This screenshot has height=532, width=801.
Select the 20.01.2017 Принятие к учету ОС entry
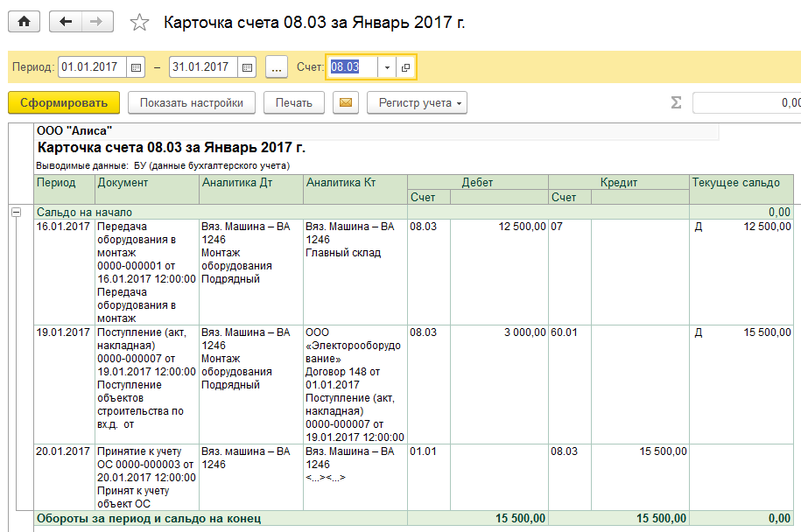pos(145,477)
